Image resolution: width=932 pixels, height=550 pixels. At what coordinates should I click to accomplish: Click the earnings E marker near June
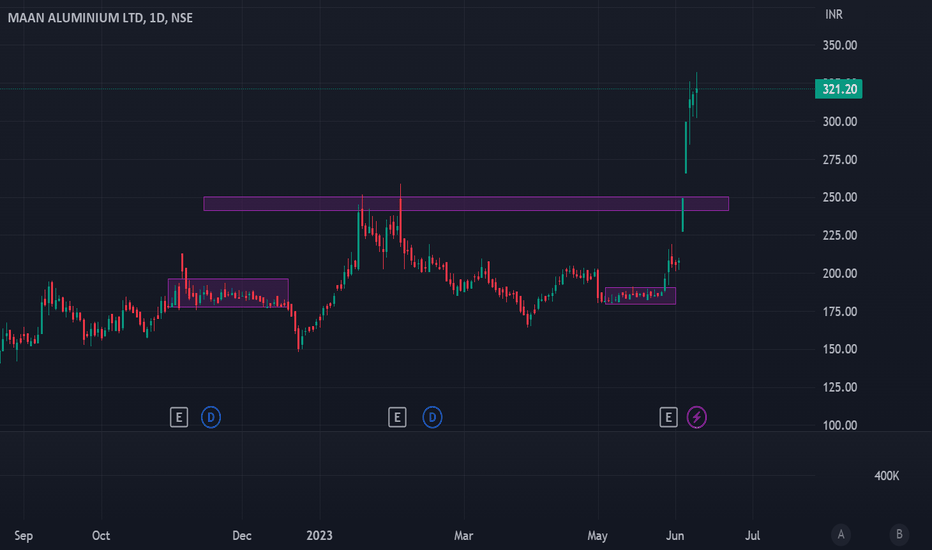(x=668, y=417)
